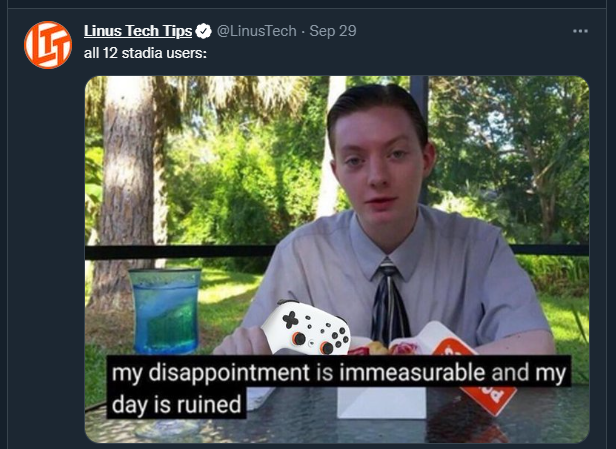Click the white Stadia controller in the image
Viewport: 616px width, 449px height.
pyautogui.click(x=306, y=327)
